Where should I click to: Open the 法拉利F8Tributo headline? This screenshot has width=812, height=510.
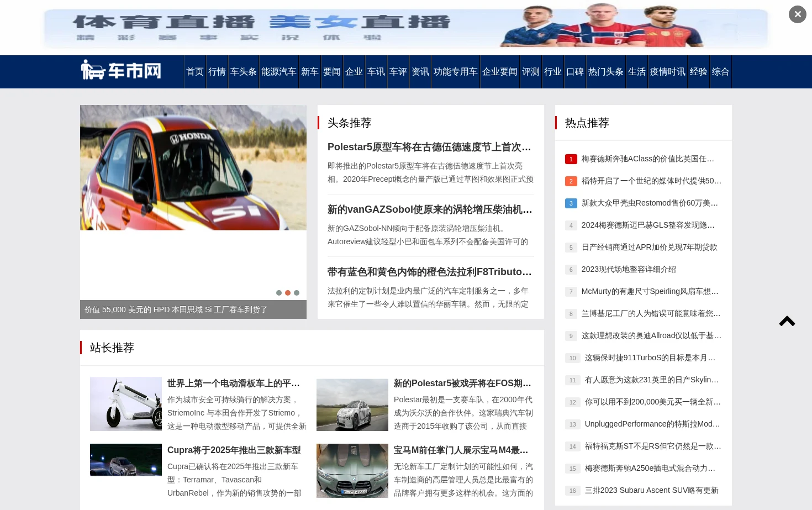click(x=430, y=272)
